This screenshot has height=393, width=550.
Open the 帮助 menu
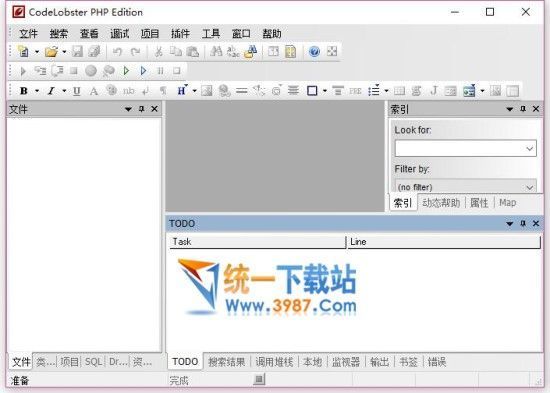point(272,34)
